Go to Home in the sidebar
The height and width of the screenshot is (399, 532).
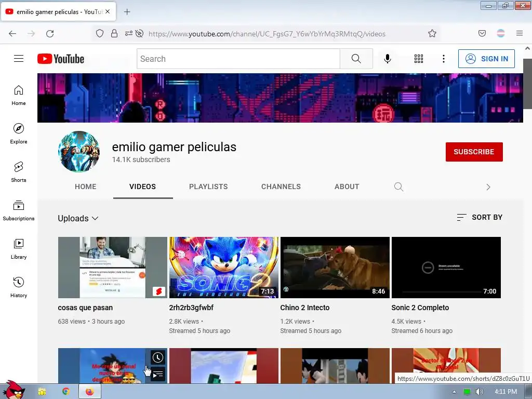pos(19,96)
